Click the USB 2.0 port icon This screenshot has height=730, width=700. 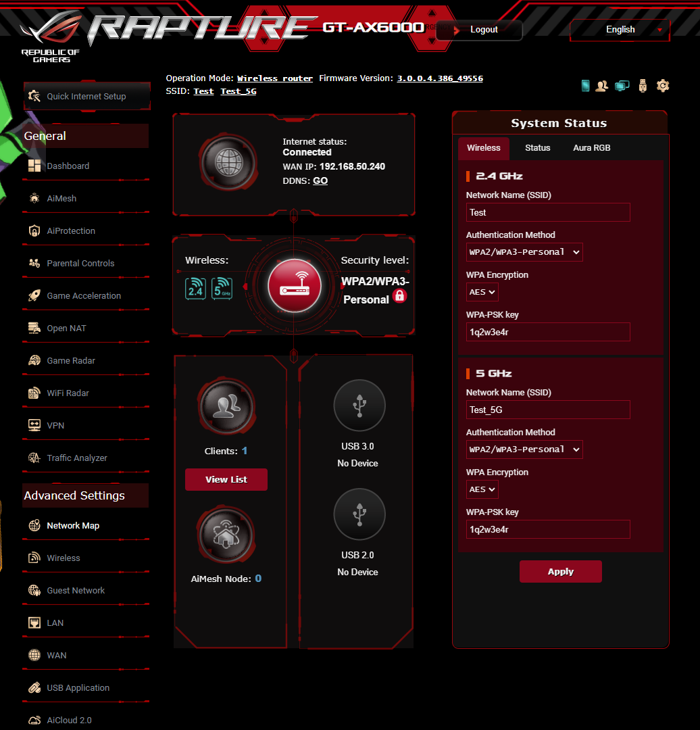(x=359, y=514)
